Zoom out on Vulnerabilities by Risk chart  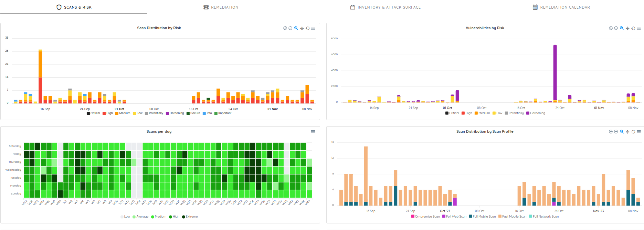click(616, 28)
